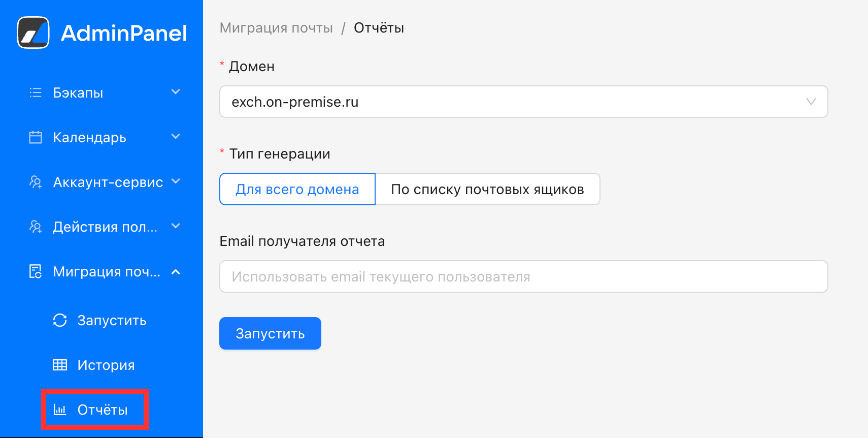
Task: Click the Календарь calendar icon
Action: (x=36, y=137)
